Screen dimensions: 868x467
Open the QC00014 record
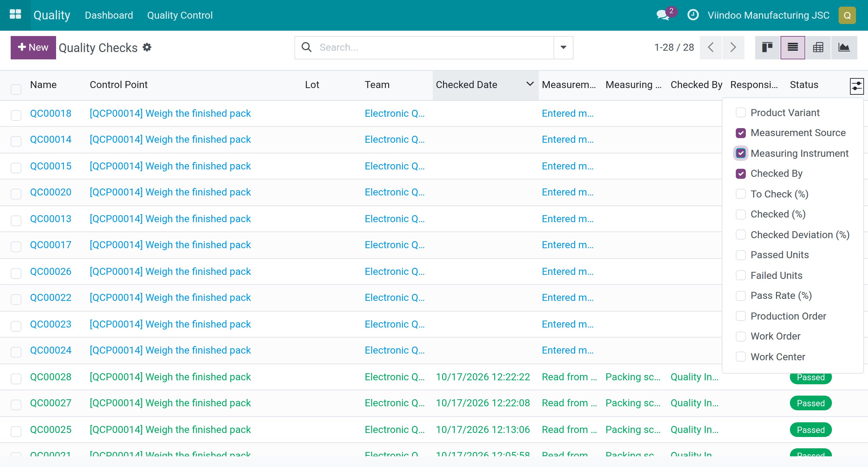pos(50,139)
